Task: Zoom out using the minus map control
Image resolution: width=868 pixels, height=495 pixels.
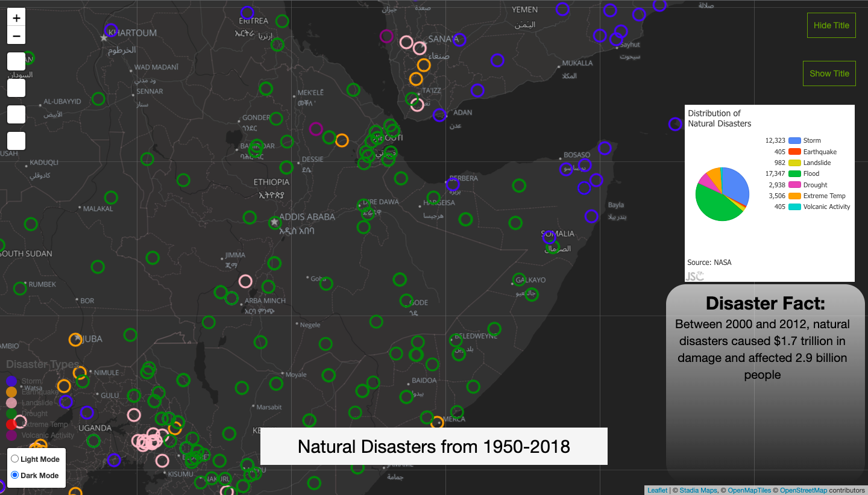Action: point(16,36)
